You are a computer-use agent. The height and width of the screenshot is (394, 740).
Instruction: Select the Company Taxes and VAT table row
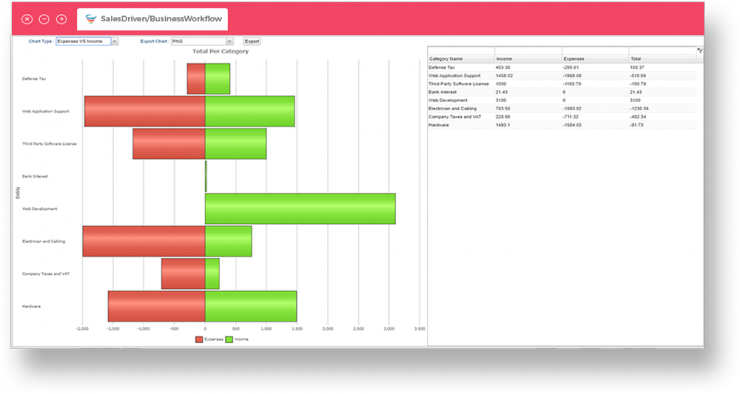pyautogui.click(x=562, y=117)
